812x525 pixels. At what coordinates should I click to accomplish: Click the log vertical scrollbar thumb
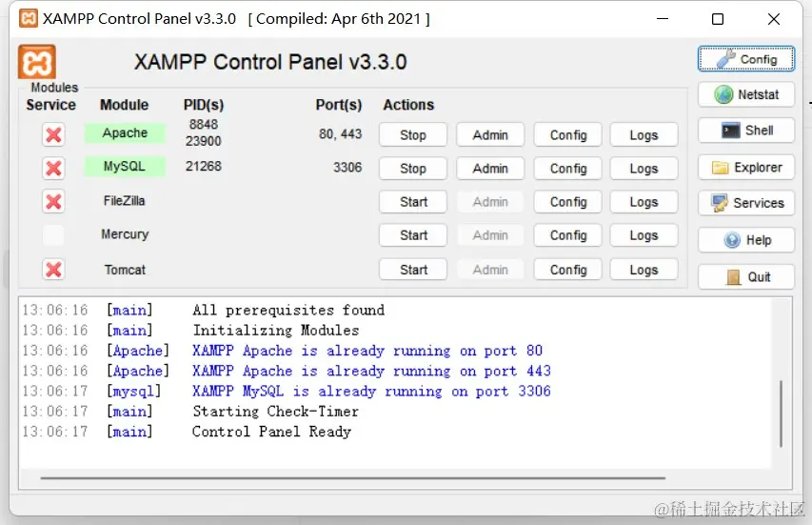[x=781, y=414]
